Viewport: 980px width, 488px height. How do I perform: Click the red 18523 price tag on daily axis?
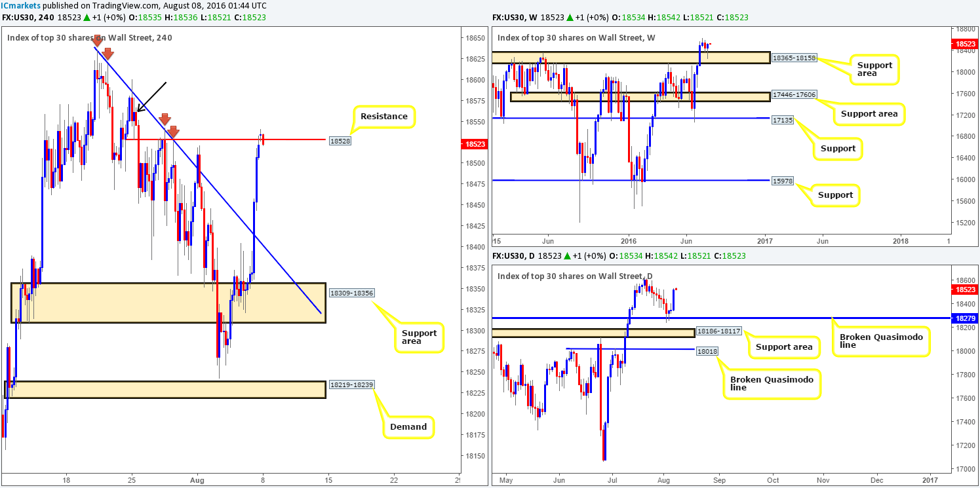click(x=964, y=289)
